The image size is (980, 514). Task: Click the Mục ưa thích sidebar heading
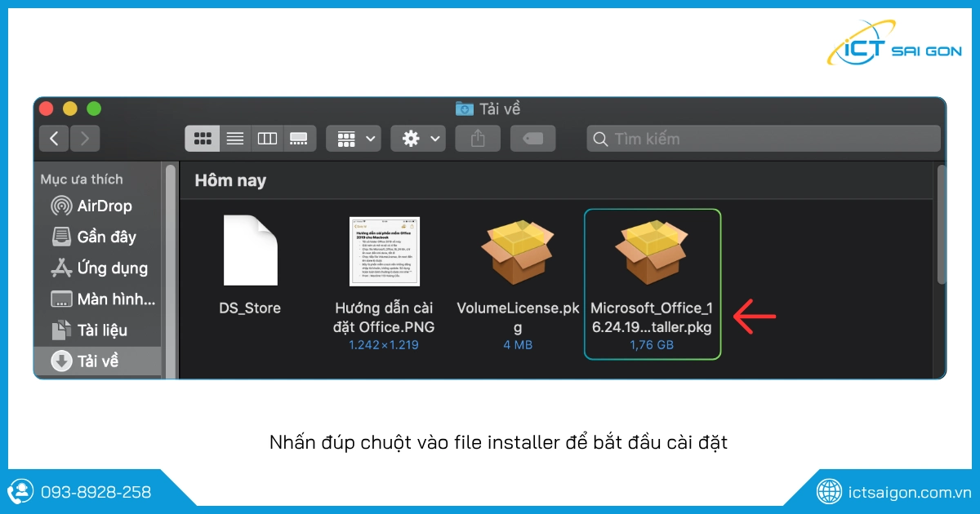click(x=82, y=179)
